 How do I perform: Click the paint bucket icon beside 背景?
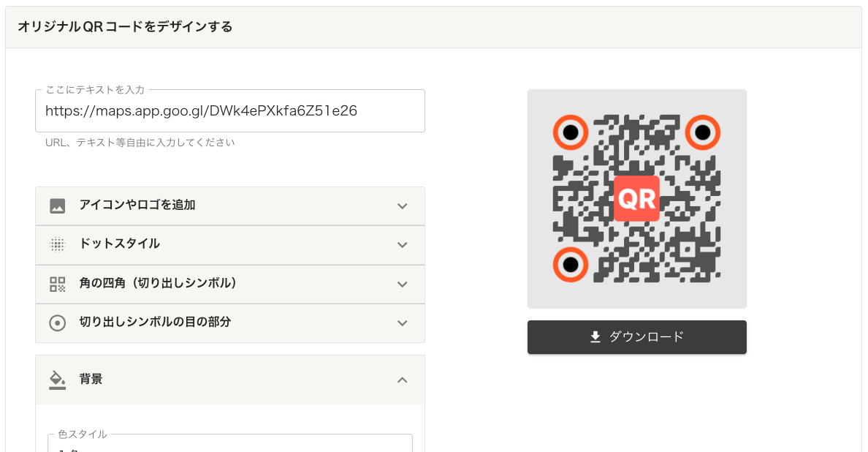coord(58,380)
